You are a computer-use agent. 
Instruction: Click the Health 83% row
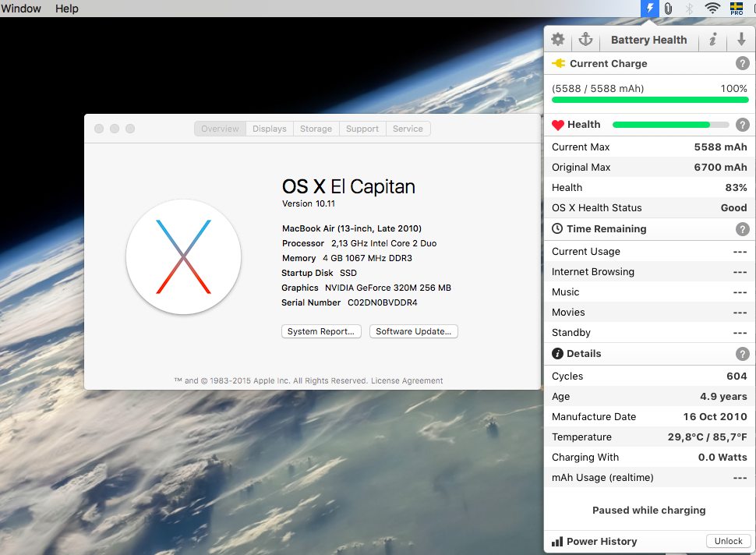(649, 187)
